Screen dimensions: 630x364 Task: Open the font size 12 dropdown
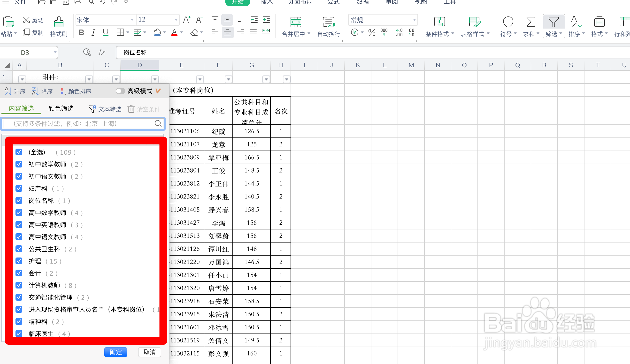[176, 20]
